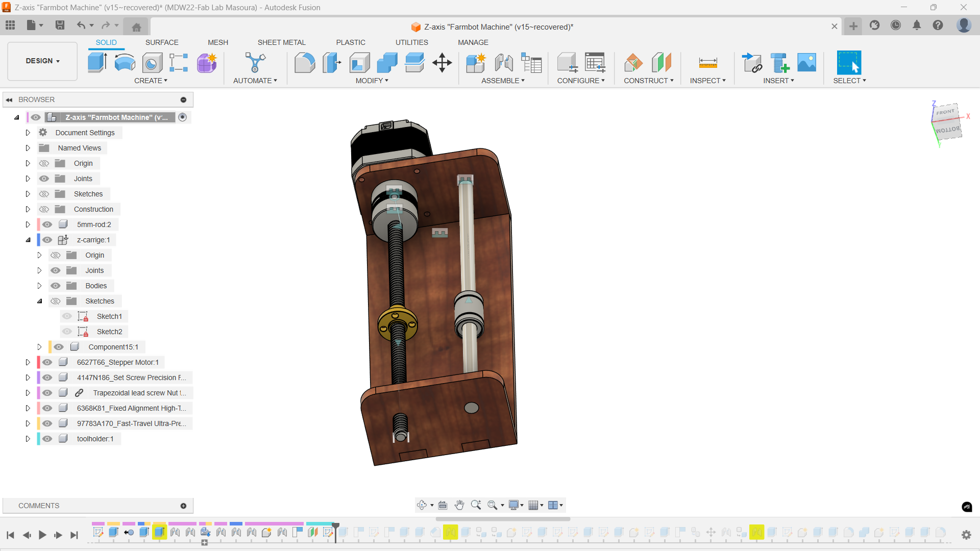Open the timeline settings gear
This screenshot has height=551, width=980.
(966, 535)
